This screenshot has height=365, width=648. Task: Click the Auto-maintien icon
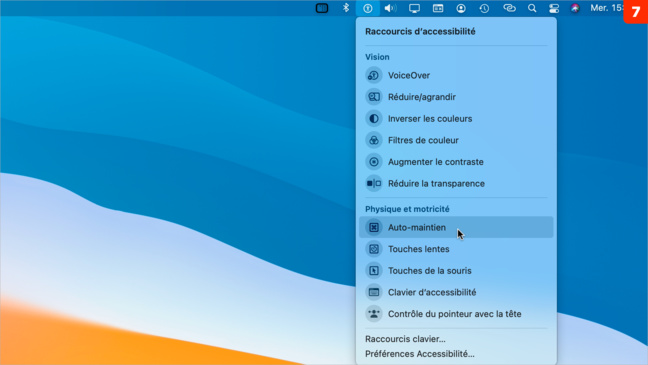pos(374,227)
